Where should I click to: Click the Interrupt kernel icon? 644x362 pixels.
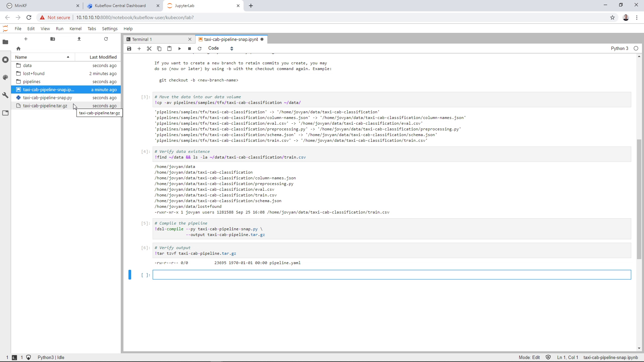(189, 48)
